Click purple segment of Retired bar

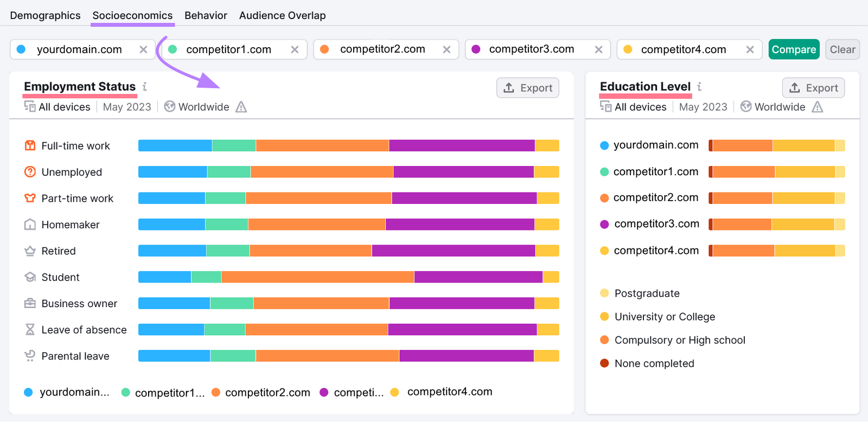point(453,251)
